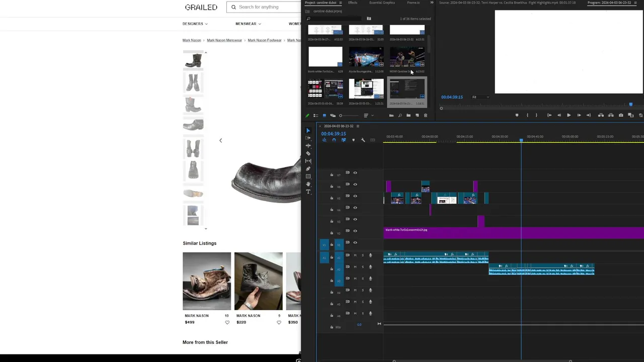The image size is (644, 362).
Task: Switch to the Essential Graphics tab
Action: pos(382,3)
